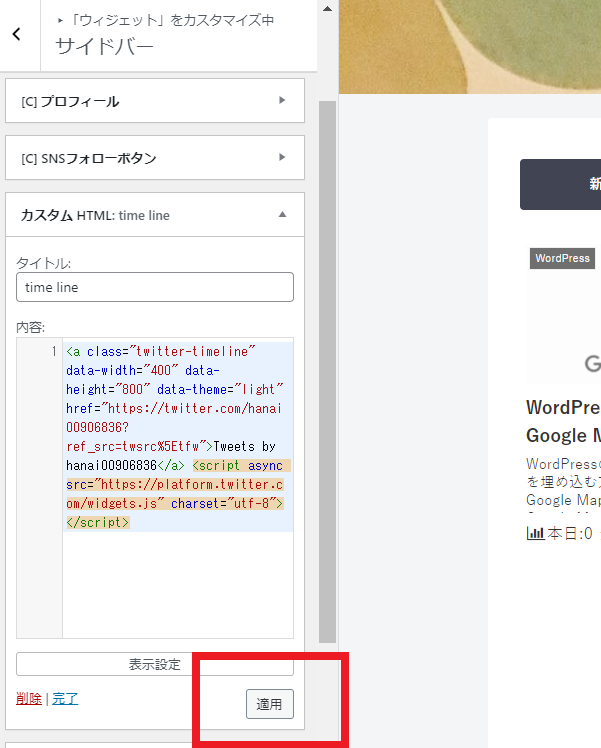Click the header image in site preview

pos(470,47)
